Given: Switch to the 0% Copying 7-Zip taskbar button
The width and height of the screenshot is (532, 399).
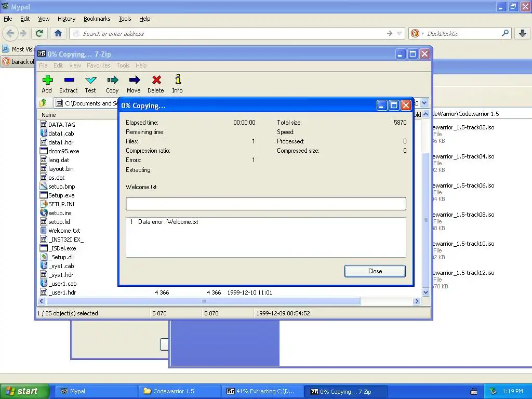Looking at the screenshot, I should coord(345,391).
